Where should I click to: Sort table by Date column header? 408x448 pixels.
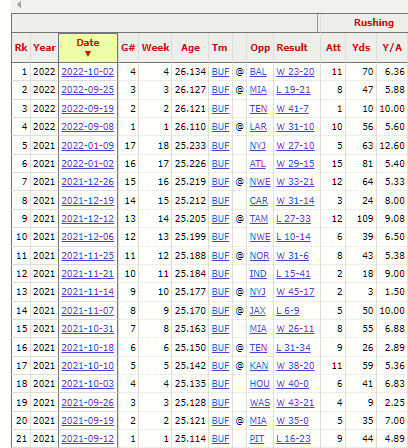pos(88,48)
